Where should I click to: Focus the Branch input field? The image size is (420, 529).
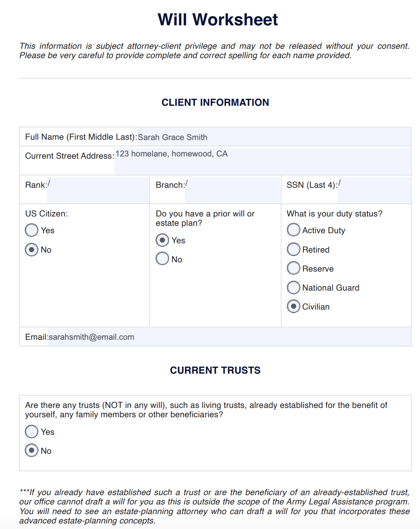pos(232,190)
